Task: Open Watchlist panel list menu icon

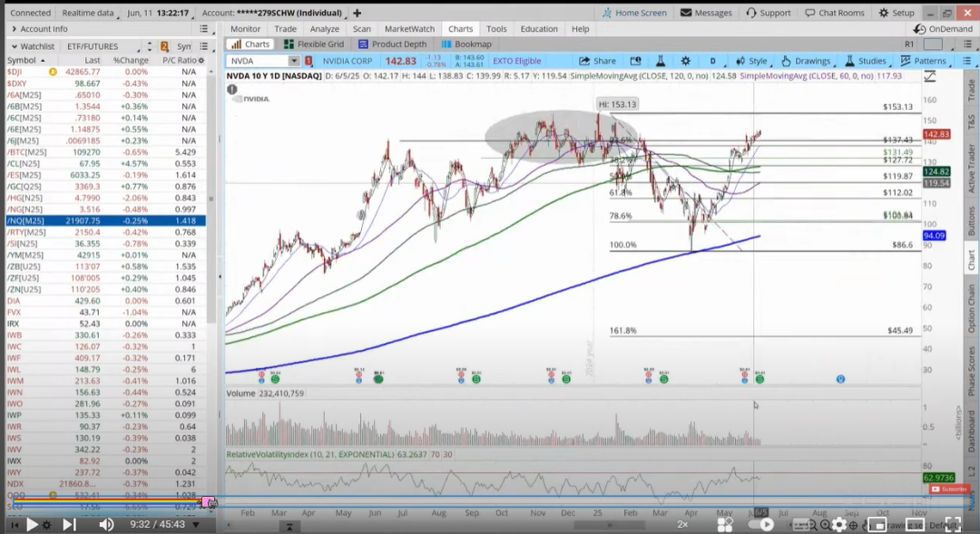Action: [204, 46]
